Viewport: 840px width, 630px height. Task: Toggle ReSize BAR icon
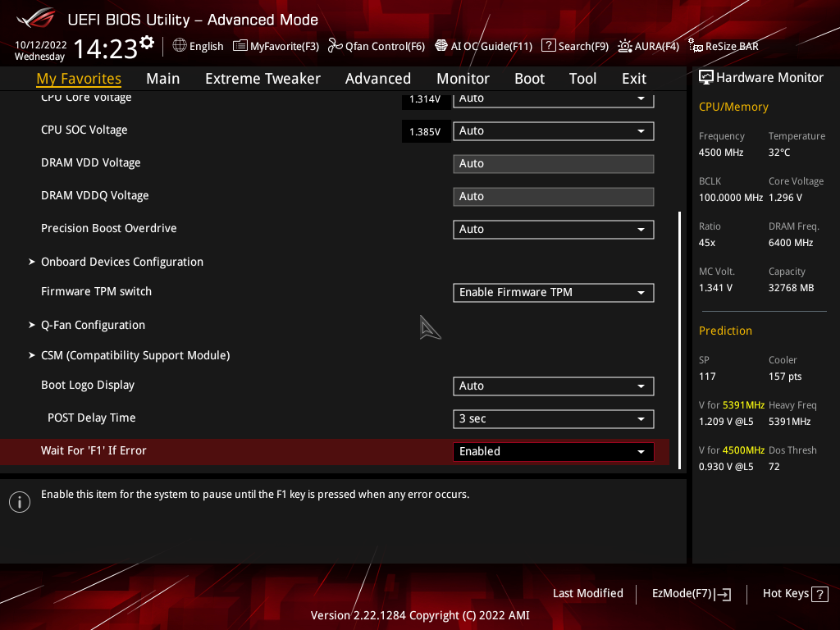coord(696,46)
